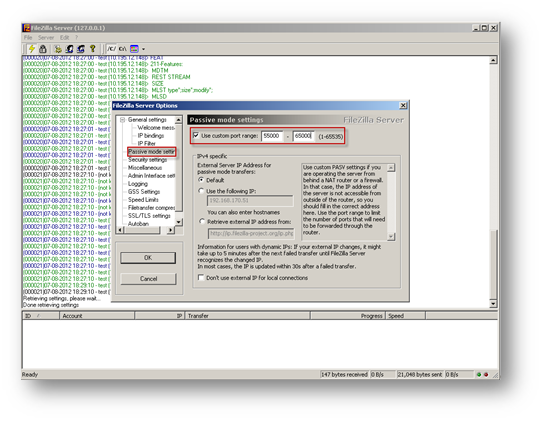Click the external IP retrieval URL field
This screenshot has width=543, height=422.
(251, 234)
